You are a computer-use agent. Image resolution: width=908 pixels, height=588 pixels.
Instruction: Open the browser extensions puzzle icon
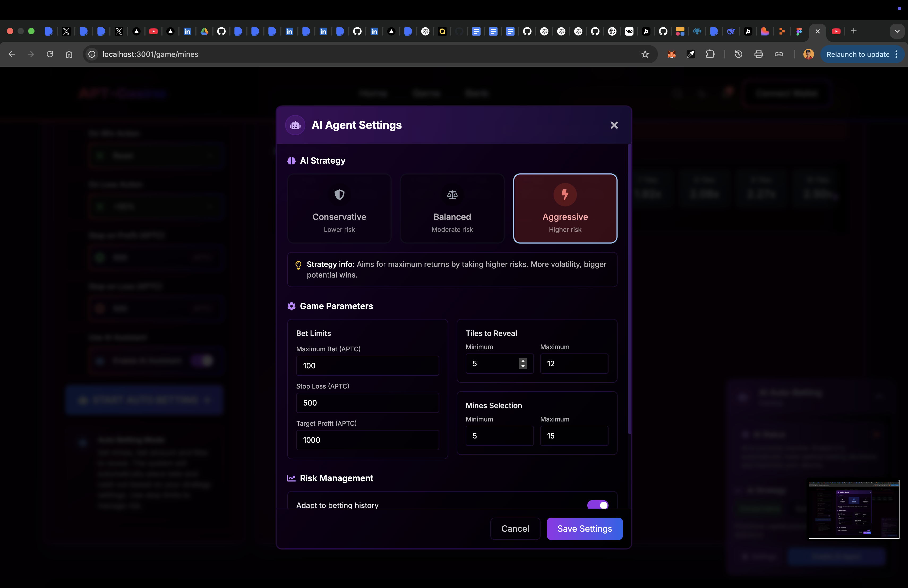click(710, 54)
